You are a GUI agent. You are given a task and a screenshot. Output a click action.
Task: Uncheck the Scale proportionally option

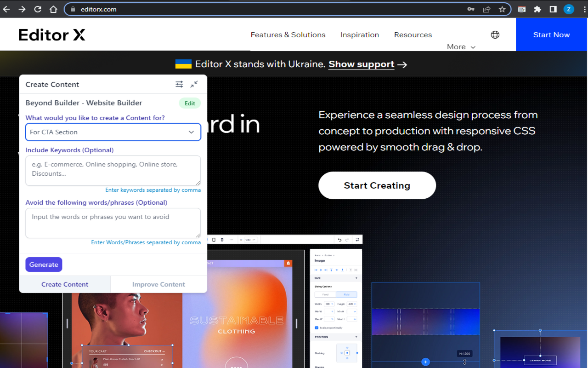click(x=317, y=328)
